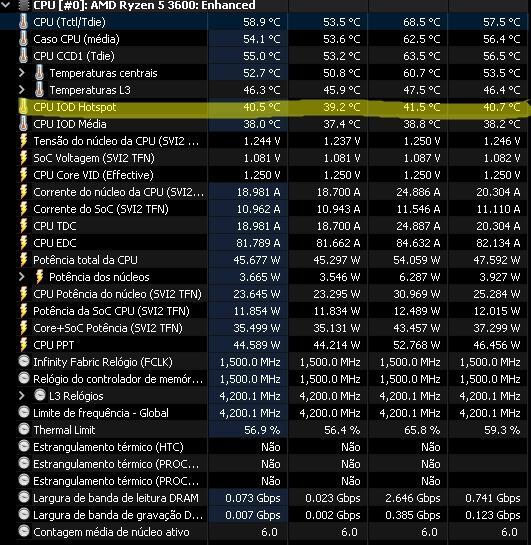Viewport: 531px width, 545px height.
Task: Click lightning icon of Corrente do SoC
Action: point(23,209)
